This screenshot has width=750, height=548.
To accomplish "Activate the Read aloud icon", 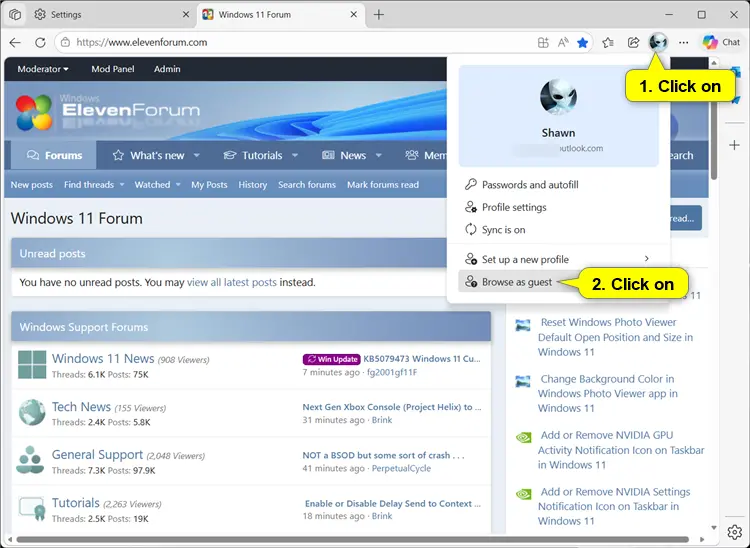I will 563,43.
